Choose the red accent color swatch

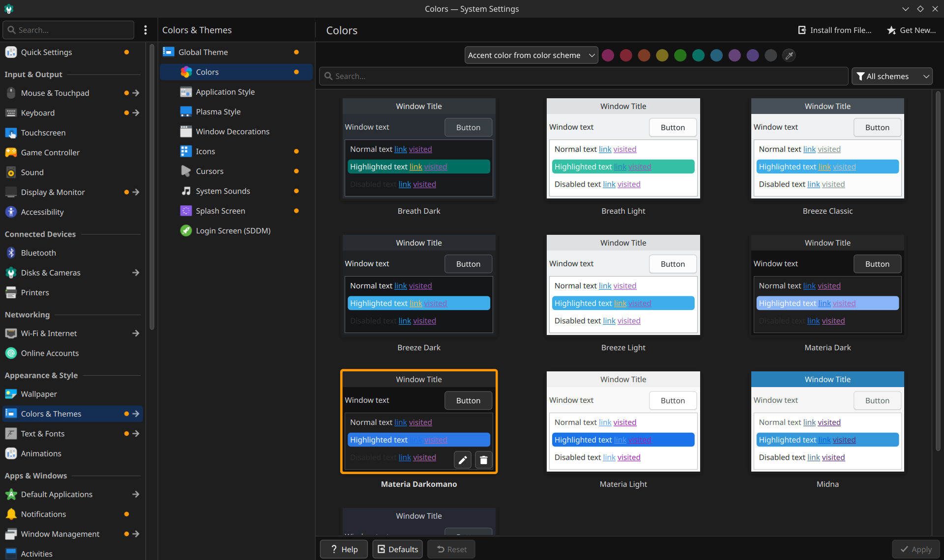click(x=626, y=56)
